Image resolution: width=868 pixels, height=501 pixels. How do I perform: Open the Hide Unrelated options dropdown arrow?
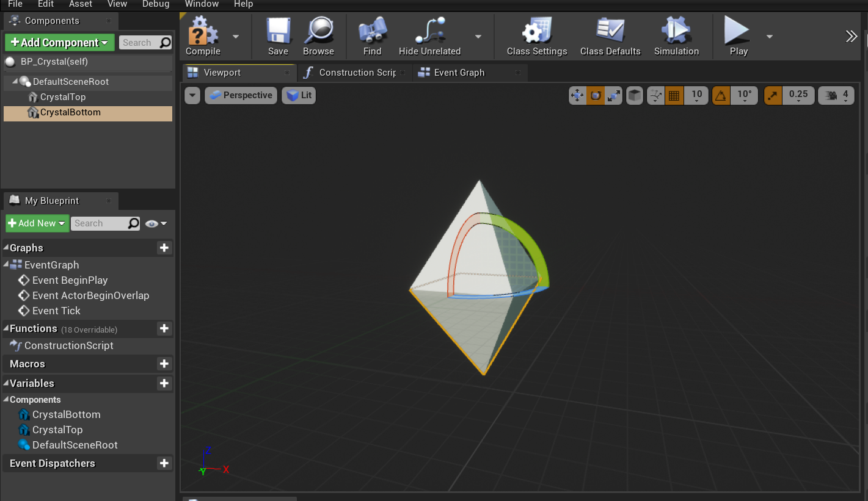point(478,37)
